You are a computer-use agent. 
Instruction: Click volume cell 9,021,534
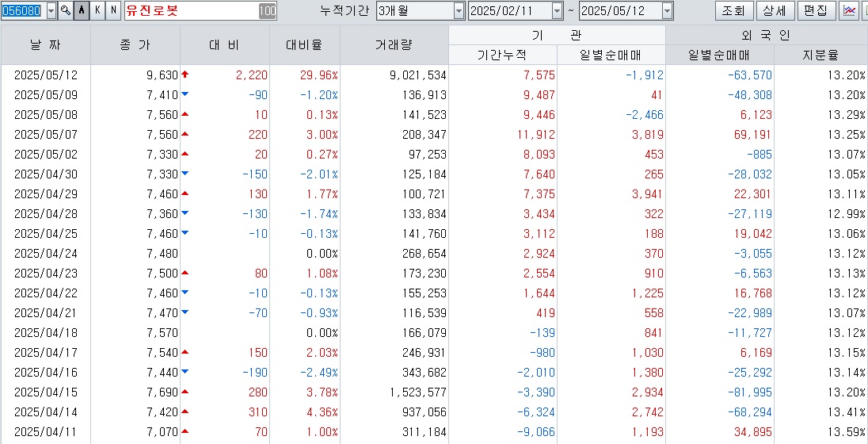(418, 75)
